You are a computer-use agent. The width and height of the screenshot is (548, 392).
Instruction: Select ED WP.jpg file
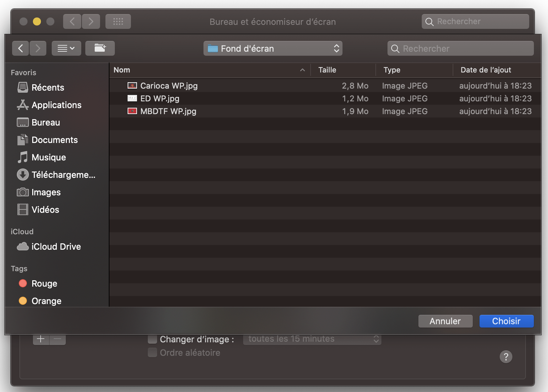pyautogui.click(x=325, y=99)
